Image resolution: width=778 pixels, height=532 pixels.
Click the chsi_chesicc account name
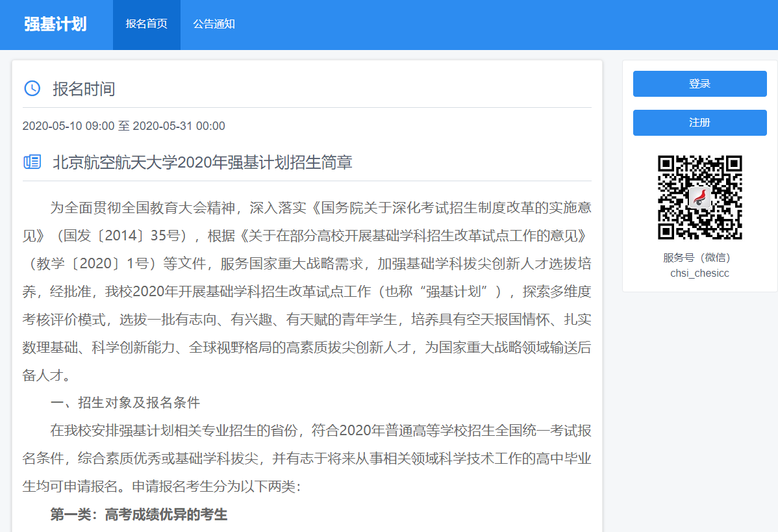pyautogui.click(x=699, y=273)
